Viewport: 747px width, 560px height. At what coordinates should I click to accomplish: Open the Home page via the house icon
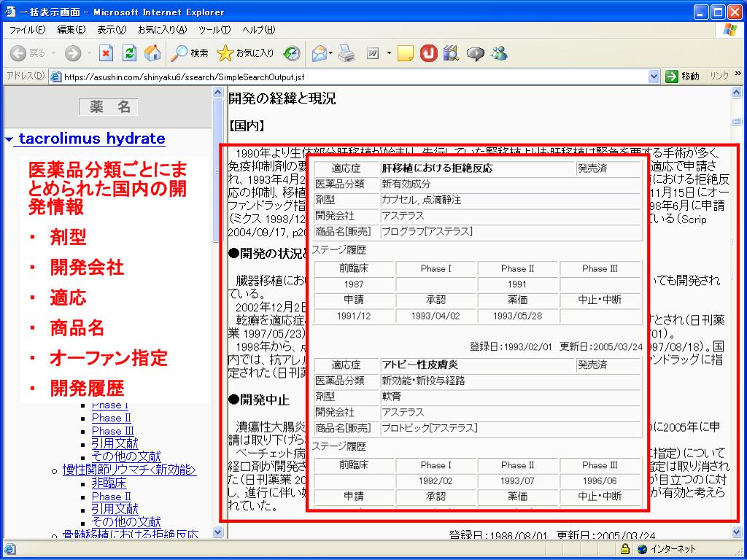152,53
